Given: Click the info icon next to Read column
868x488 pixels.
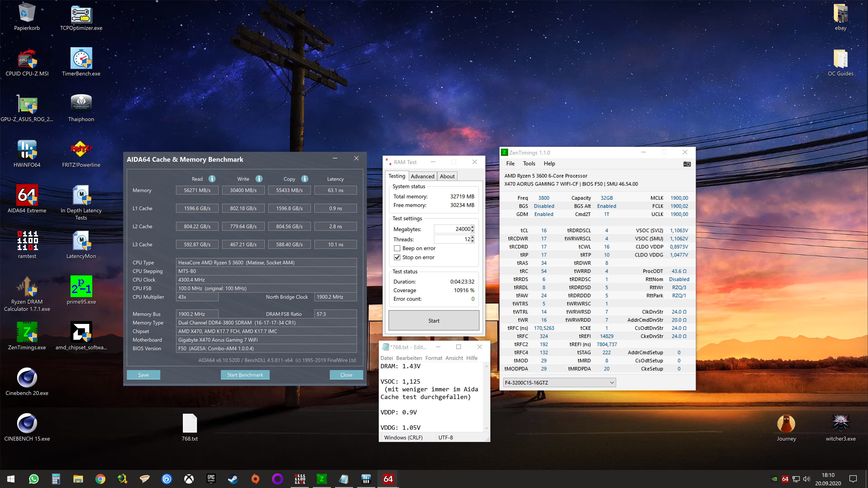Looking at the screenshot, I should point(212,179).
